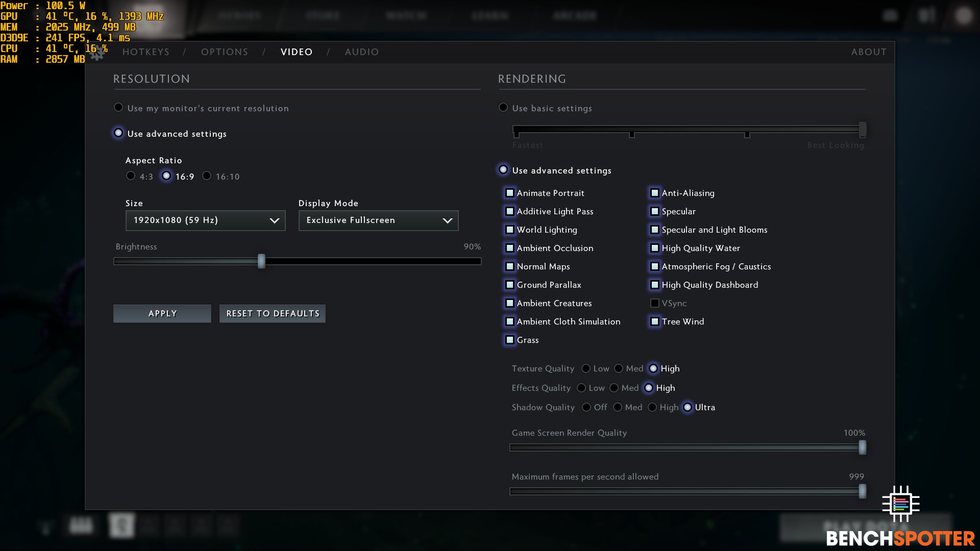Viewport: 980px width, 551px height.
Task: Expand the Size resolution dropdown
Action: tap(205, 220)
